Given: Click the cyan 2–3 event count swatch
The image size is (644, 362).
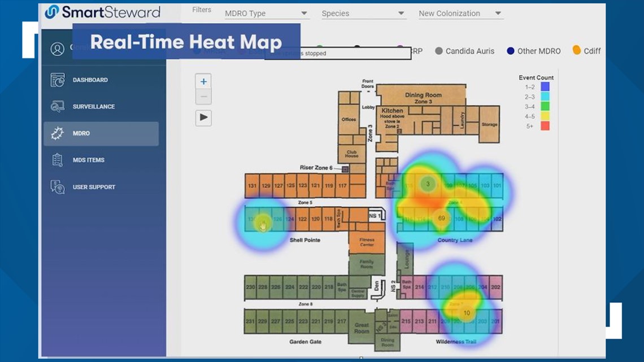Looking at the screenshot, I should coord(545,97).
